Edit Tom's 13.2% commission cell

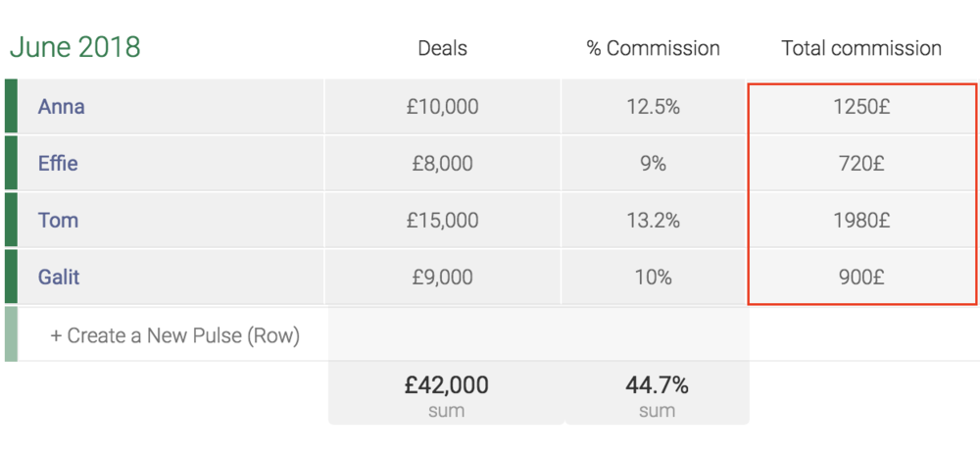coord(654,221)
